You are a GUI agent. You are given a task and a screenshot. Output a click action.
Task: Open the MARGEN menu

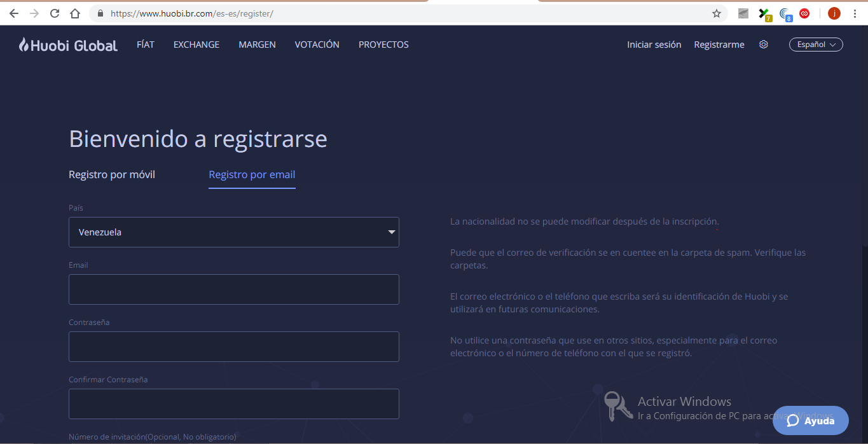[x=257, y=45]
